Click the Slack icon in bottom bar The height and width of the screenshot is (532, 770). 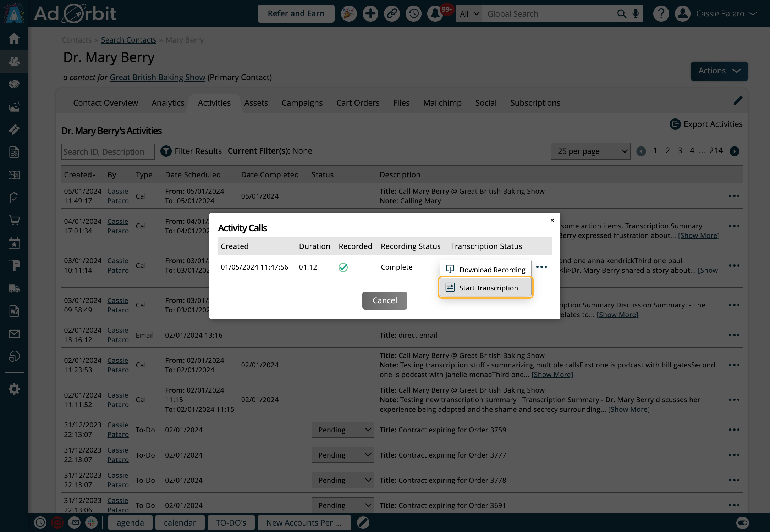click(91, 522)
